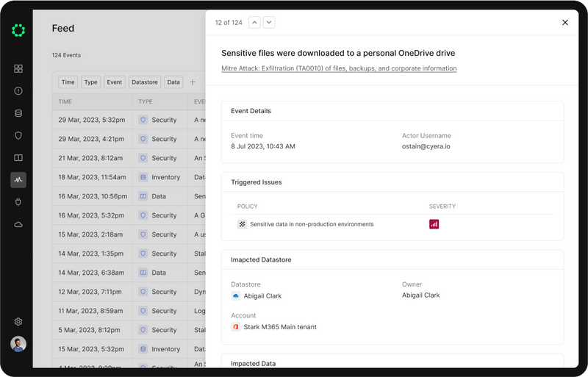This screenshot has height=377, width=588.
Task: Open the Mitre Attack Exfiltration link
Action: 339,68
